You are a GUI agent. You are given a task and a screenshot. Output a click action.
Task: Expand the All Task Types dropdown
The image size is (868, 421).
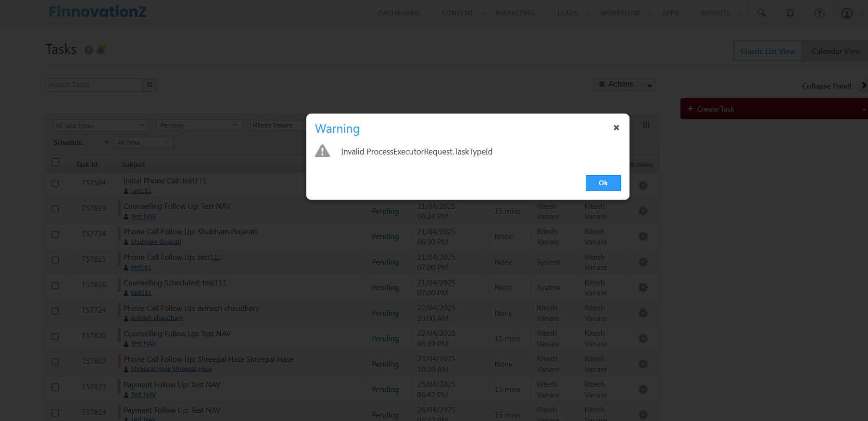(101, 126)
